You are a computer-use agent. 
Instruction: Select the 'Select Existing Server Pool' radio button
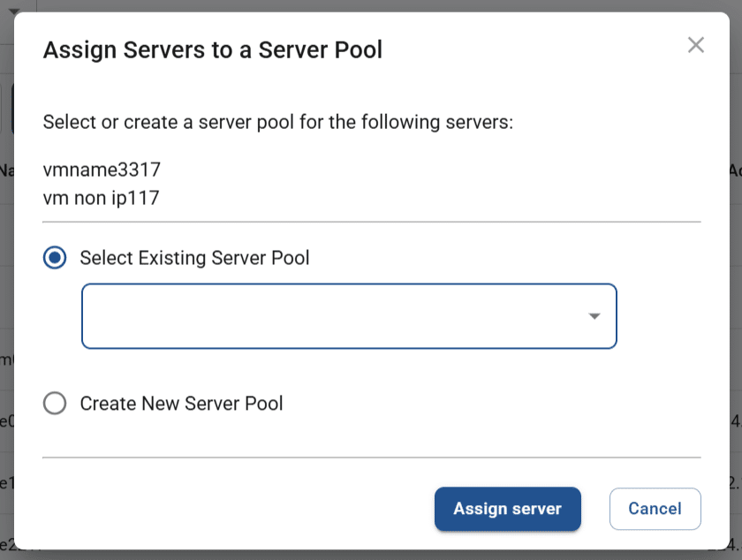[53, 258]
